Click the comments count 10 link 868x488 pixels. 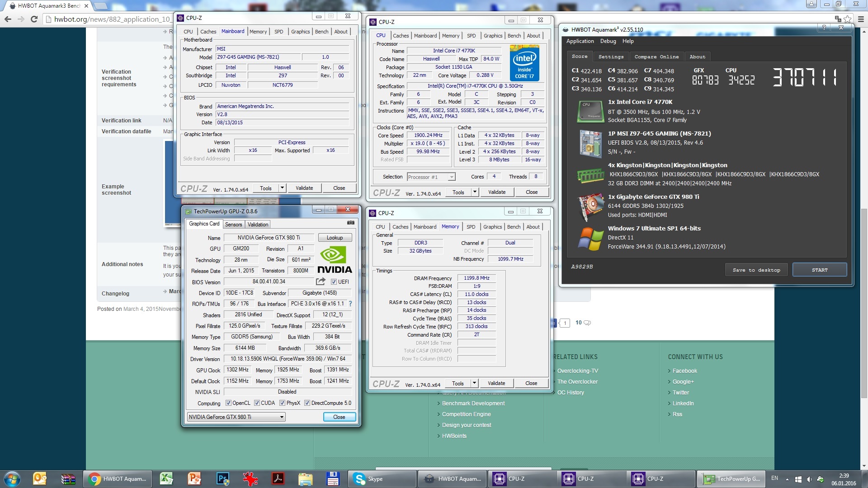click(x=583, y=323)
